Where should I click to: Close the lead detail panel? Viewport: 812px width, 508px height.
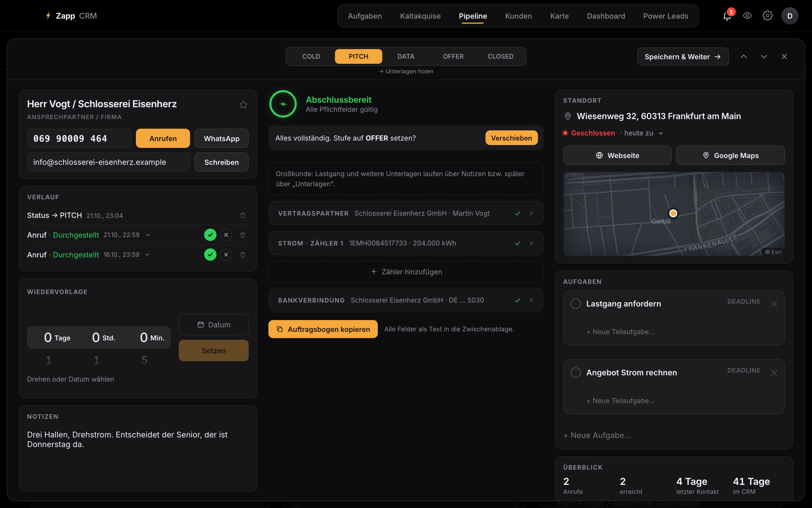(784, 56)
